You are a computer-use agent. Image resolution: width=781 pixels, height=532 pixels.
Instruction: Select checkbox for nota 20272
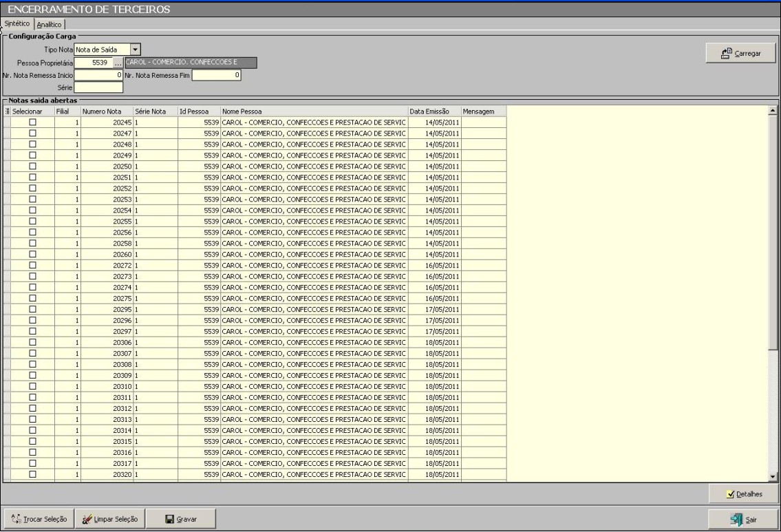(32, 265)
